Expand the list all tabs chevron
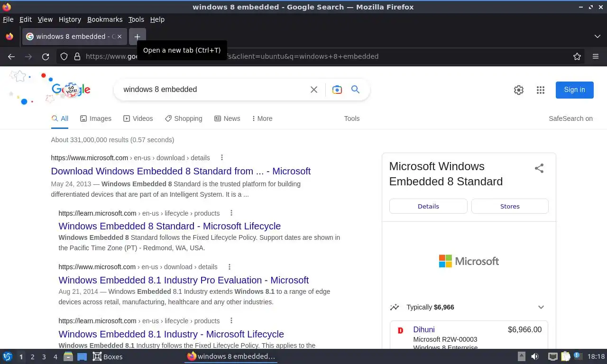 pos(598,36)
